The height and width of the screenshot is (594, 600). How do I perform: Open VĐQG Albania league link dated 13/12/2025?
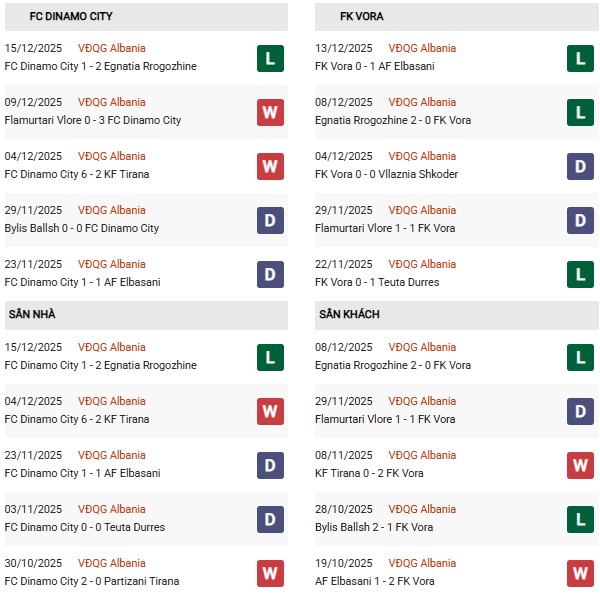point(422,48)
